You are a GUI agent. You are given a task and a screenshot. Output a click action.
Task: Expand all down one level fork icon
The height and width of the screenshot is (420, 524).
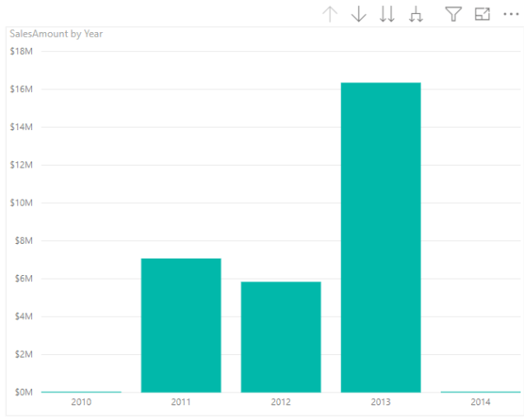416,14
